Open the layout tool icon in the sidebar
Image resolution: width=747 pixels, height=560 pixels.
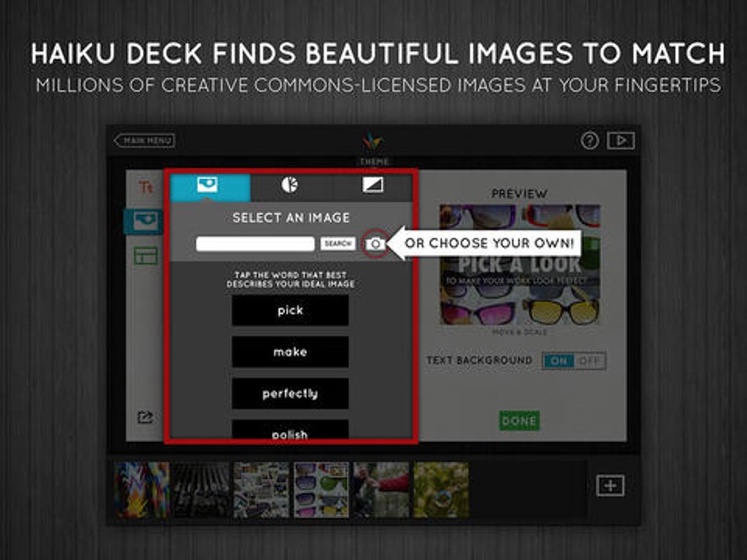(145, 255)
